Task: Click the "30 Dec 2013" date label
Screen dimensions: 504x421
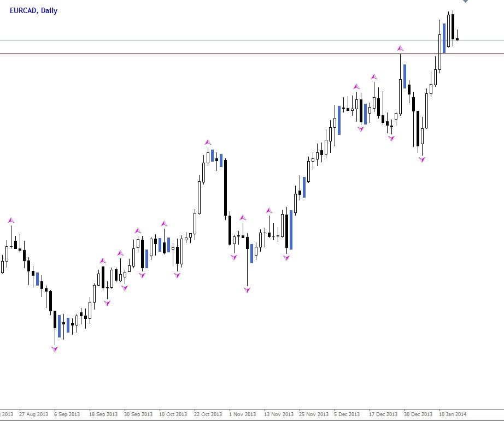Action: point(418,414)
